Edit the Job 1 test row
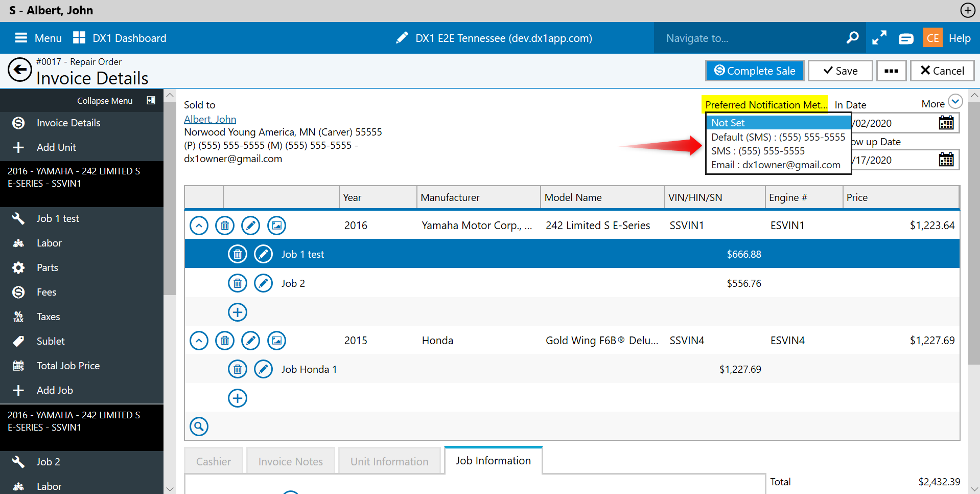Viewport: 980px width, 494px height. (x=264, y=254)
